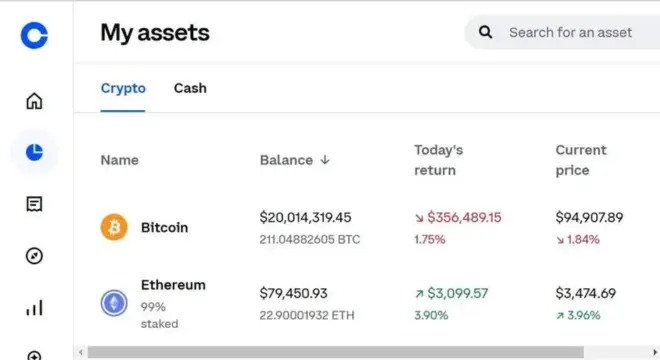Click the circular plus icon at the bottom of the sidebar
The width and height of the screenshot is (660, 360).
pos(34,356)
